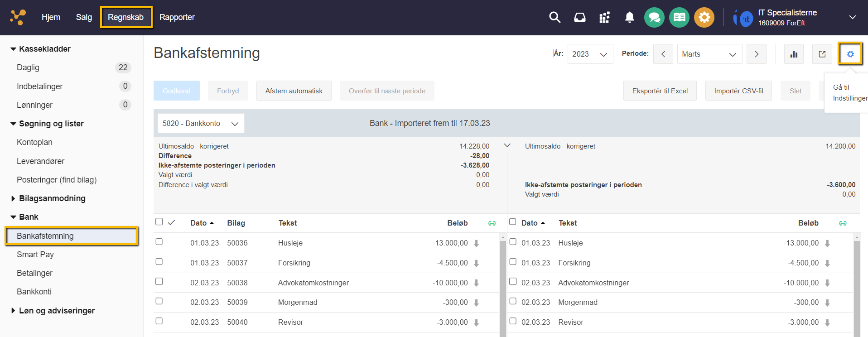Open the inbox tray icon

tap(579, 17)
